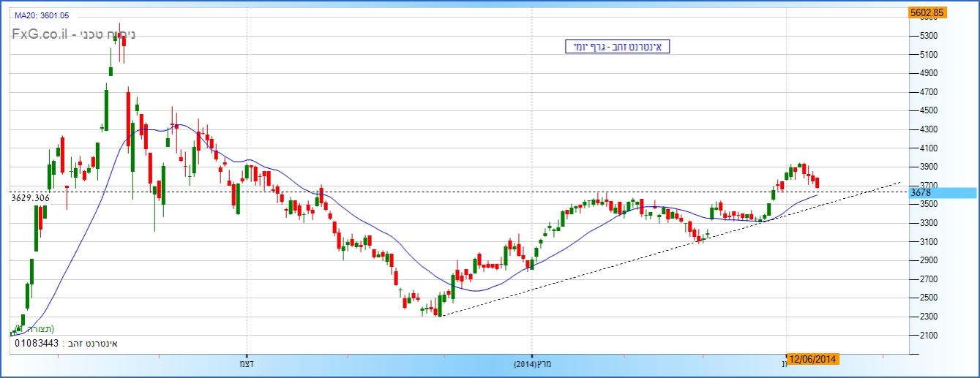Viewport: 980px width, 378px height.
Task: Click the דצמ month label on time axis
Action: pos(247,363)
